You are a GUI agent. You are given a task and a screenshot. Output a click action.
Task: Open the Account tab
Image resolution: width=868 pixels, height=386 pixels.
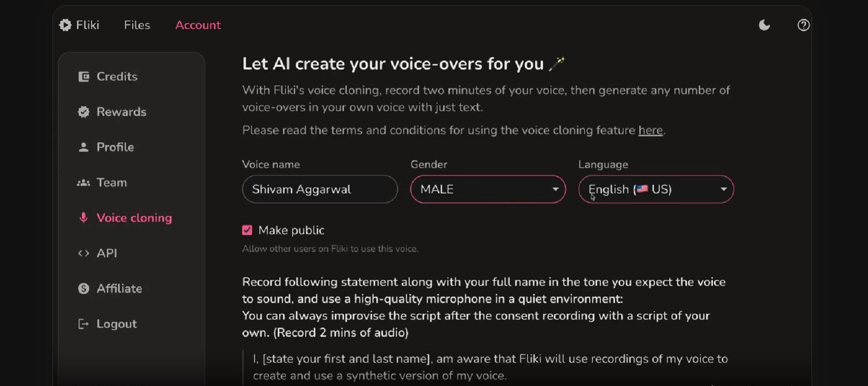[x=198, y=25]
